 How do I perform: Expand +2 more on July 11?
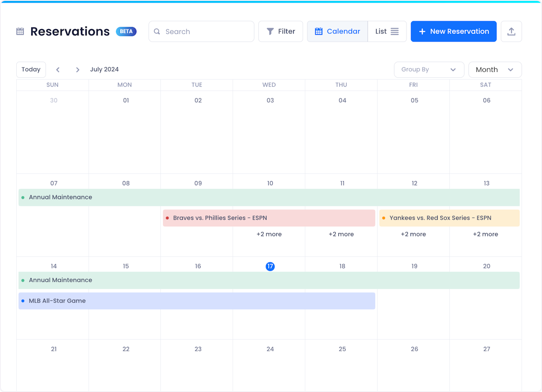[x=341, y=234]
